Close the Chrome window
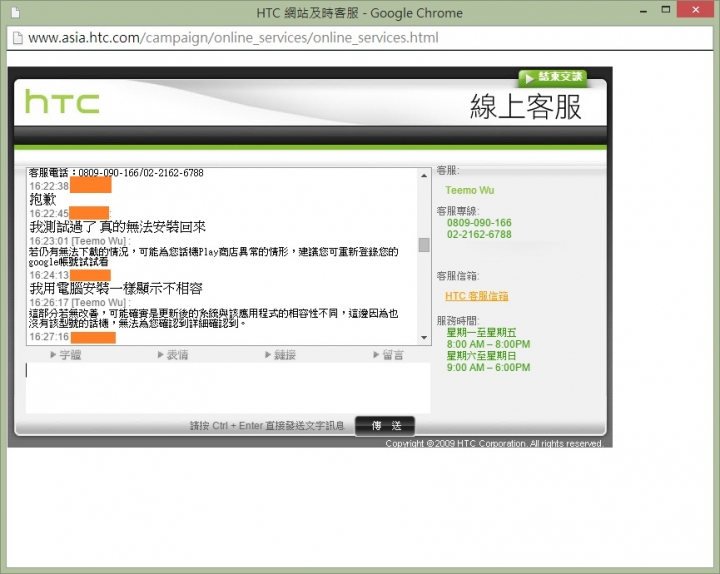 click(x=696, y=9)
